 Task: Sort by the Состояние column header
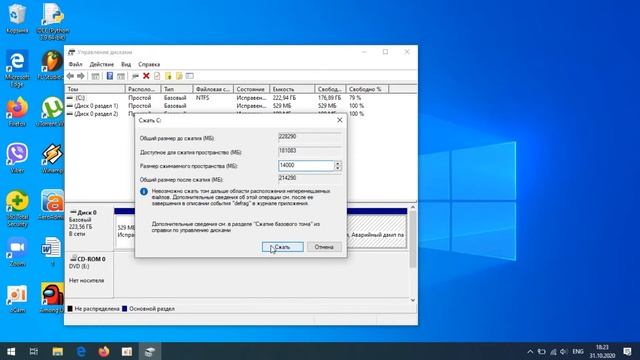pyautogui.click(x=251, y=89)
